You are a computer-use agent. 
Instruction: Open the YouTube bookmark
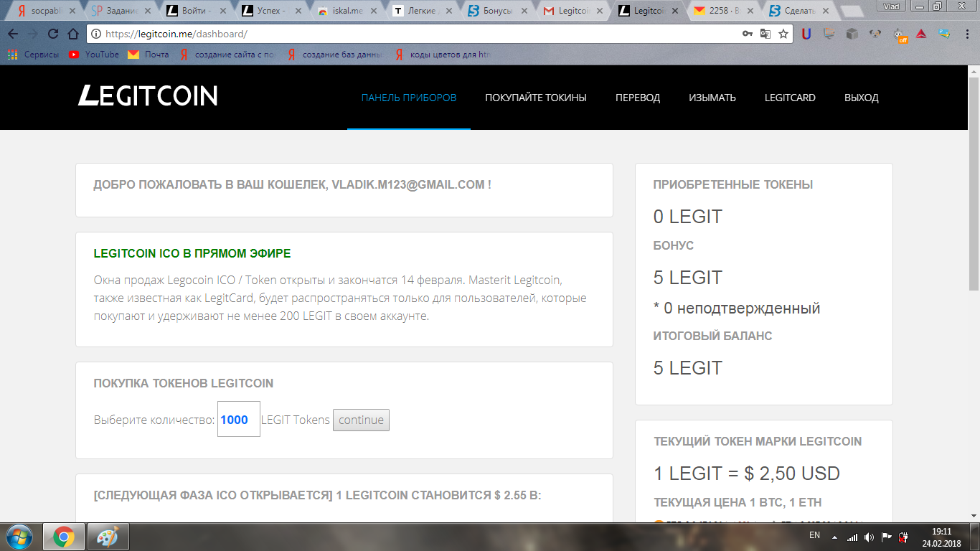pyautogui.click(x=94, y=55)
